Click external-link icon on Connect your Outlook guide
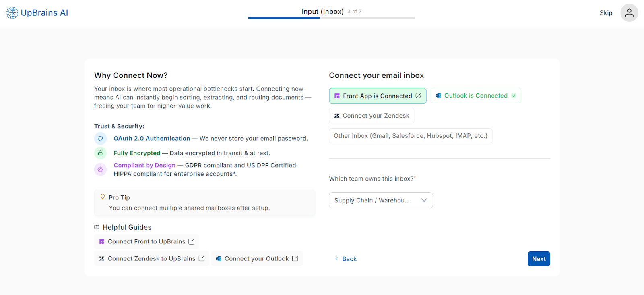Image resolution: width=644 pixels, height=295 pixels. pos(295,258)
